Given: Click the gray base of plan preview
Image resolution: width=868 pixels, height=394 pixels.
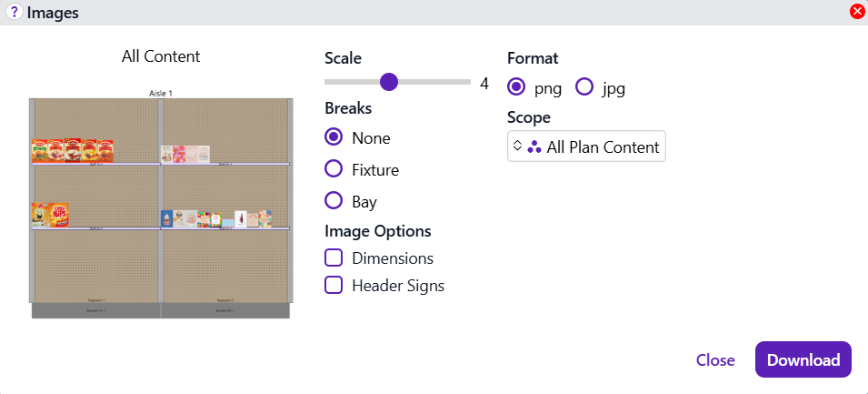Looking at the screenshot, I should (x=161, y=310).
